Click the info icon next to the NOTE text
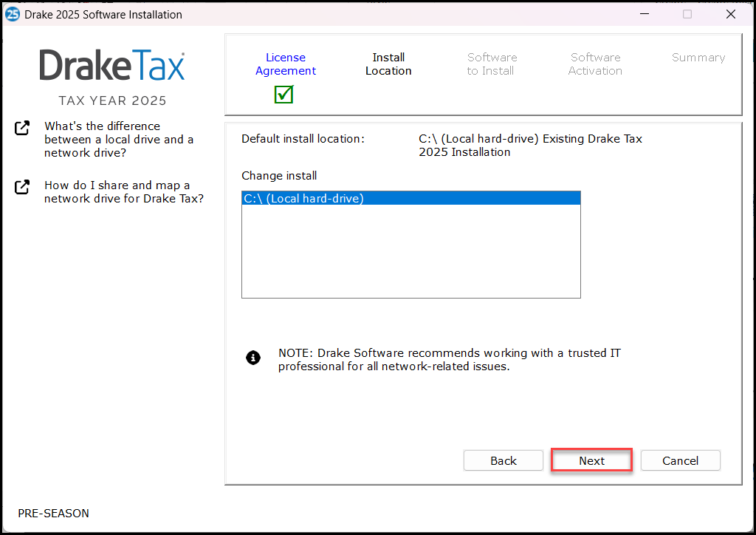The image size is (756, 535). click(253, 357)
